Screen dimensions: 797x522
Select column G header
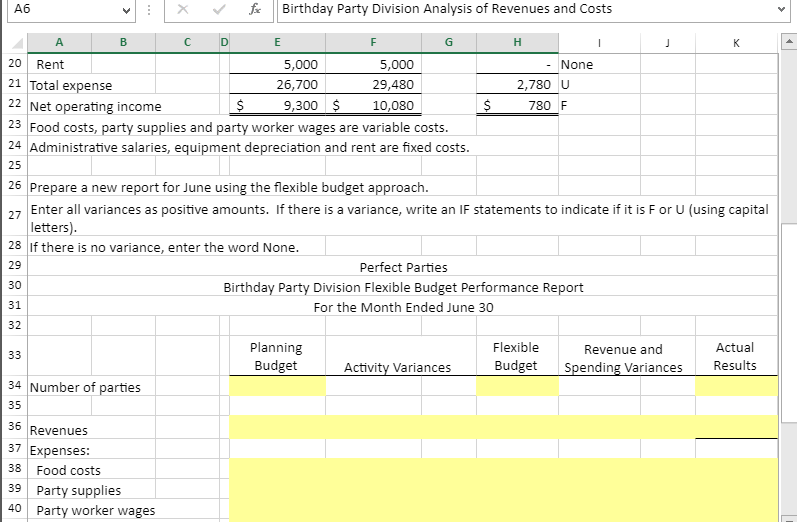pyautogui.click(x=449, y=43)
